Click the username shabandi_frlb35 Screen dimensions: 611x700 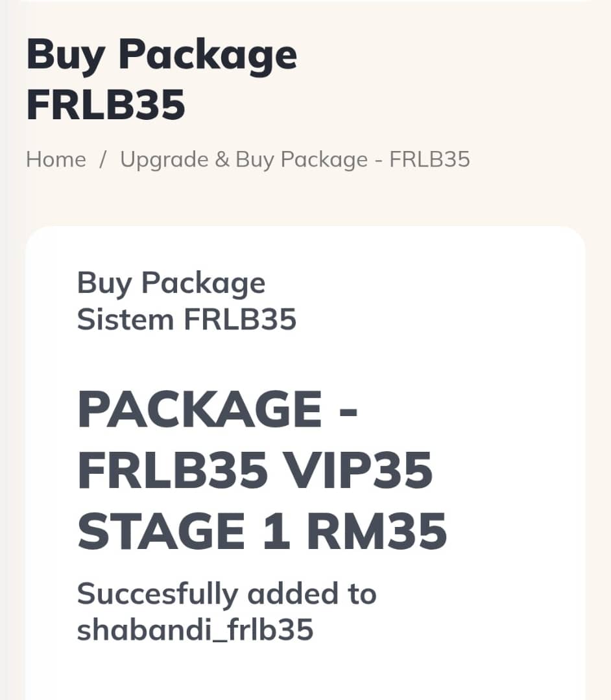click(195, 629)
